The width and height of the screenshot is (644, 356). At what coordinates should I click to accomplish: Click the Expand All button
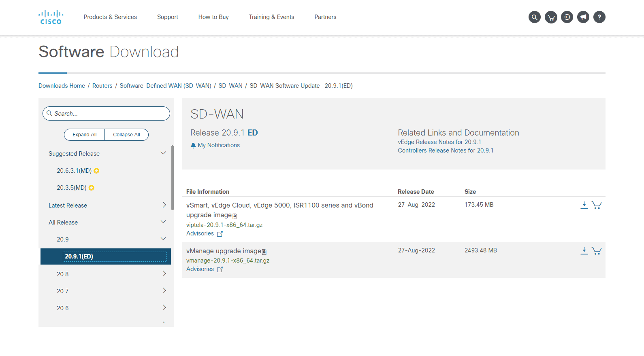pos(84,135)
